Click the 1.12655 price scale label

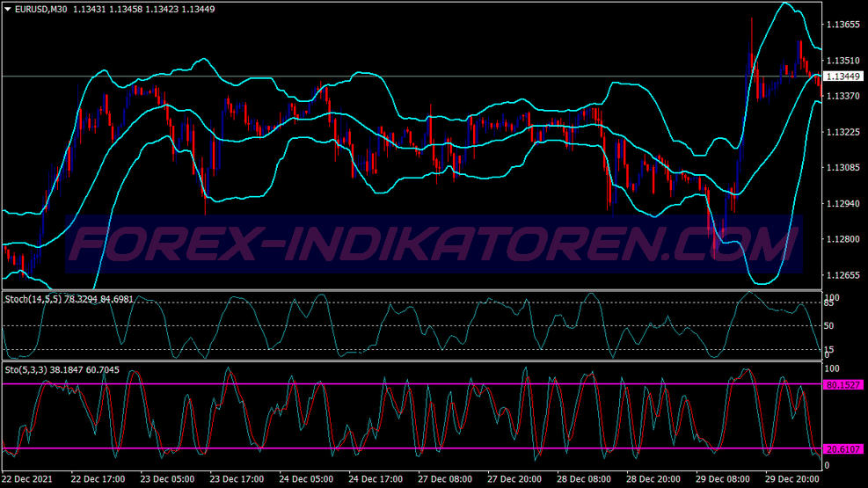(842, 275)
